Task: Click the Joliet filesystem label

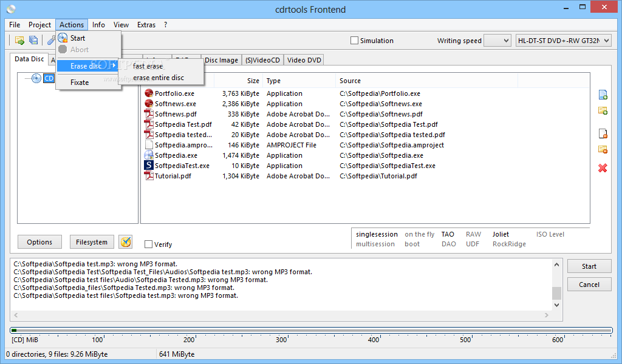Action: pos(501,234)
